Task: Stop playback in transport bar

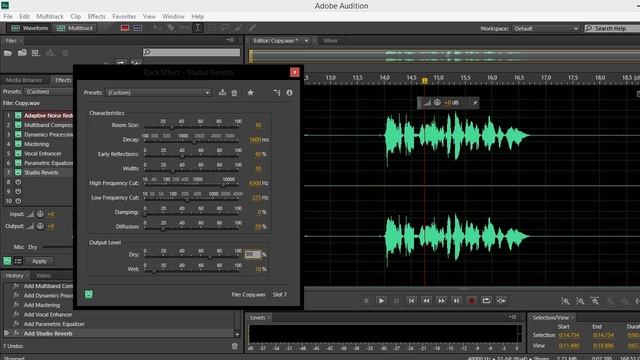Action: 366,300
